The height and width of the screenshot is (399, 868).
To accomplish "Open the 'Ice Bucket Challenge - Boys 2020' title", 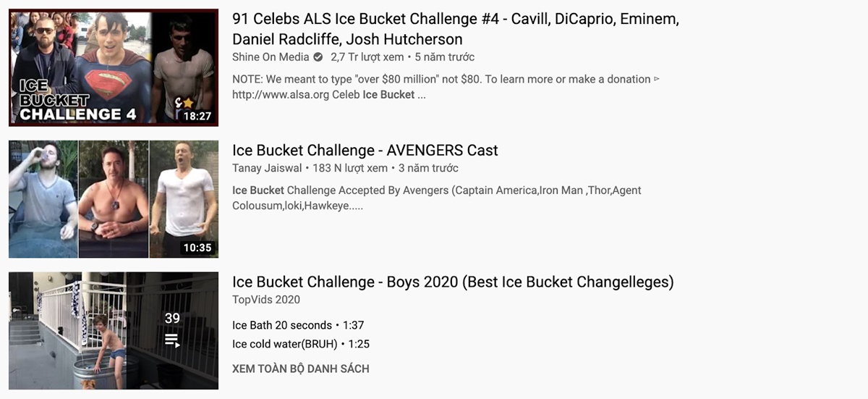I will 452,282.
